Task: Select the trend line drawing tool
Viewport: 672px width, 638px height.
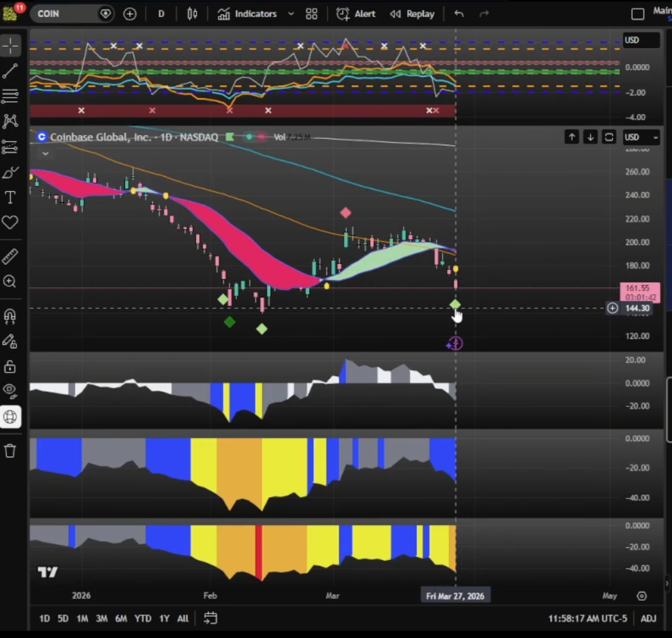Action: (x=10, y=71)
